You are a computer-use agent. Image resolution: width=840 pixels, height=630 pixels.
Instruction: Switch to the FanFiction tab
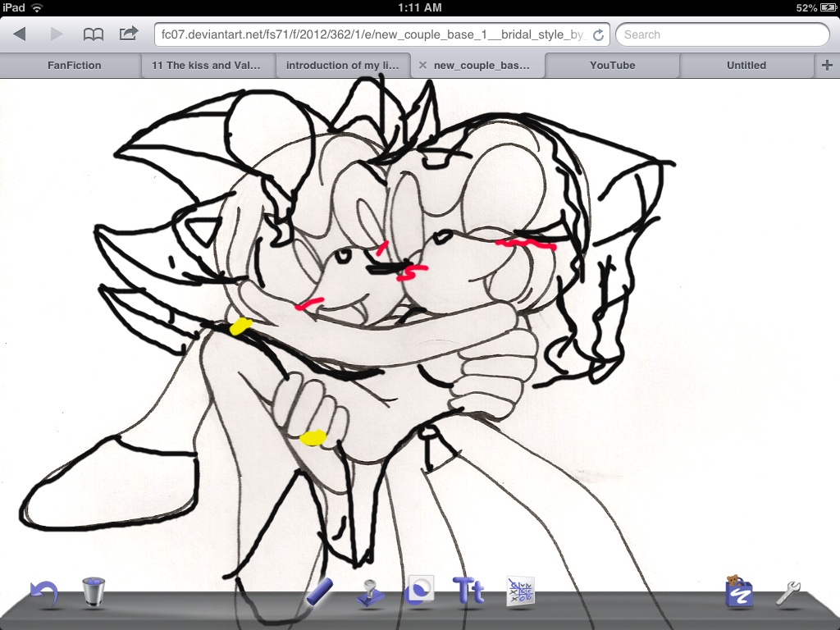point(74,66)
